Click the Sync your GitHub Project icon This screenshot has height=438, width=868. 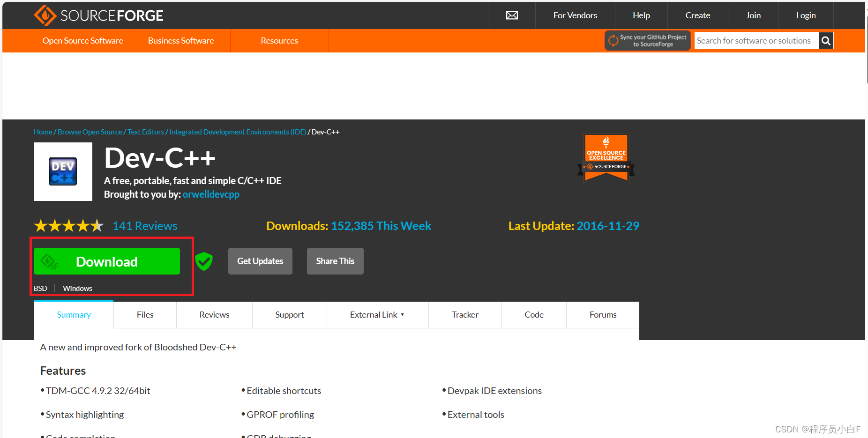coord(614,40)
